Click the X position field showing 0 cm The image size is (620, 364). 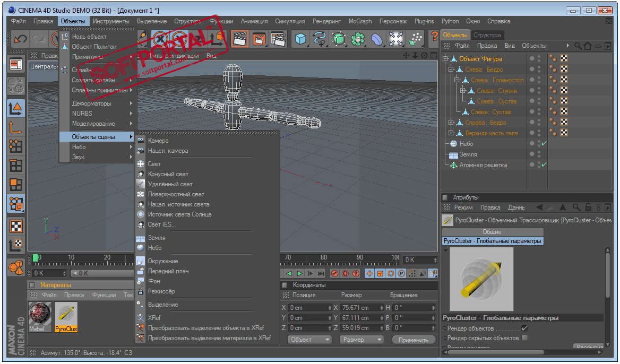[x=310, y=307]
